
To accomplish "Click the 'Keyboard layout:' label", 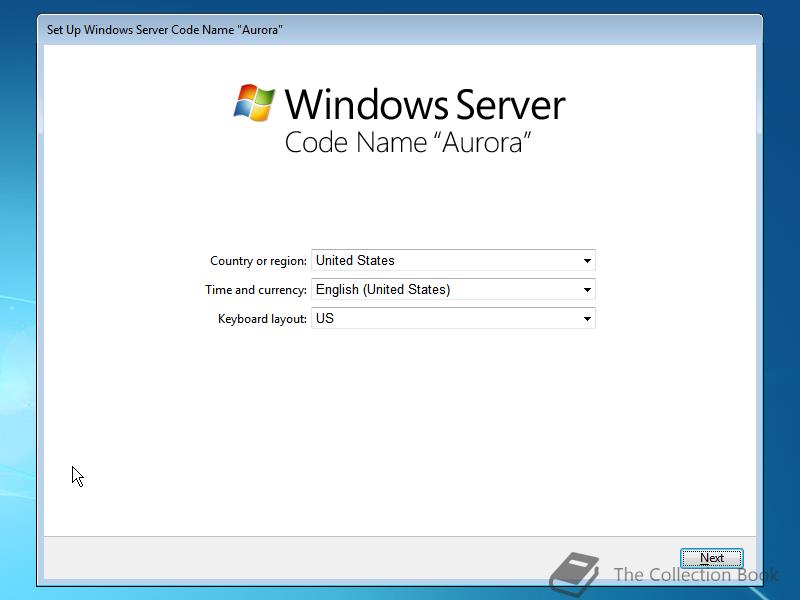I will point(262,319).
